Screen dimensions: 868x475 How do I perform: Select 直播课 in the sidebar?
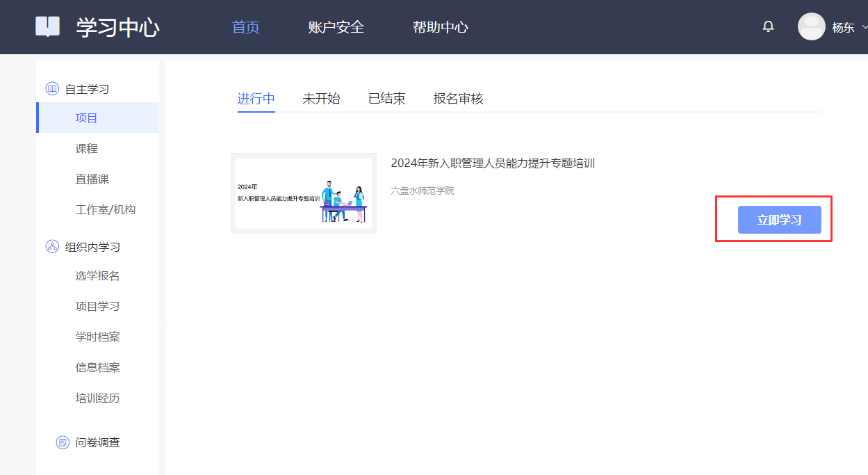92,179
